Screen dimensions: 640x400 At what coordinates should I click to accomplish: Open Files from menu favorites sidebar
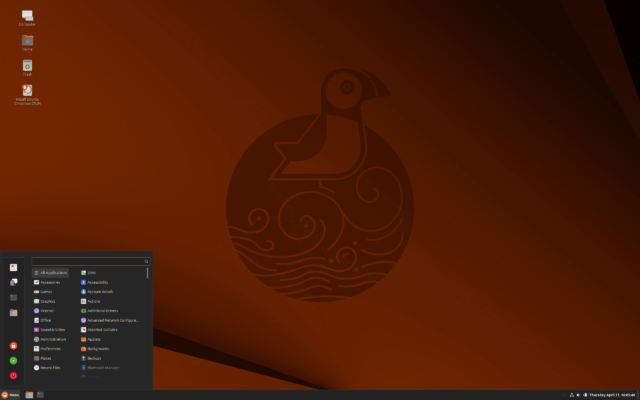[13, 313]
